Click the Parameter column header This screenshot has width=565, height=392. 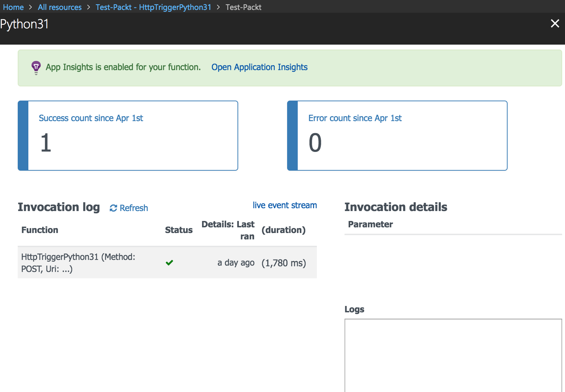point(370,225)
